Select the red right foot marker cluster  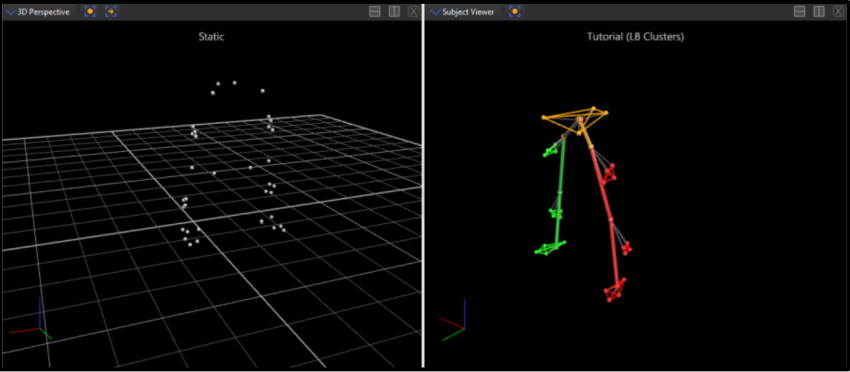(x=615, y=289)
